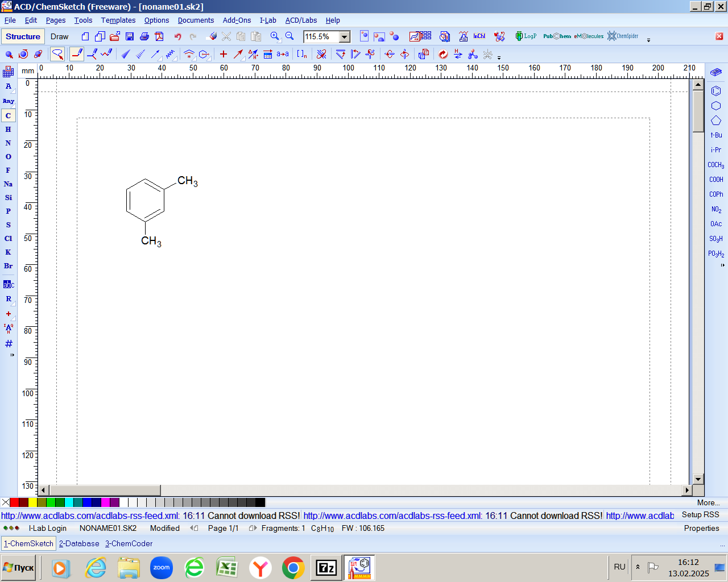
Task: Switch to Draw mode
Action: (x=59, y=36)
